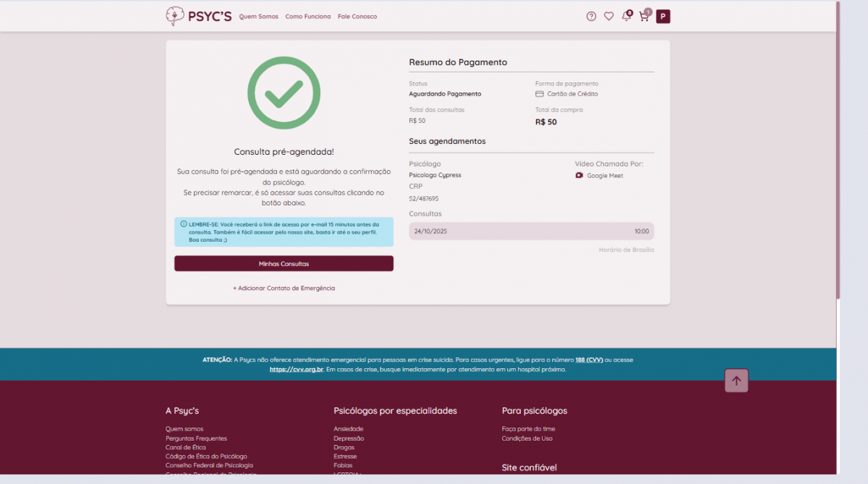
Task: Open user profile avatar P
Action: [x=663, y=17]
